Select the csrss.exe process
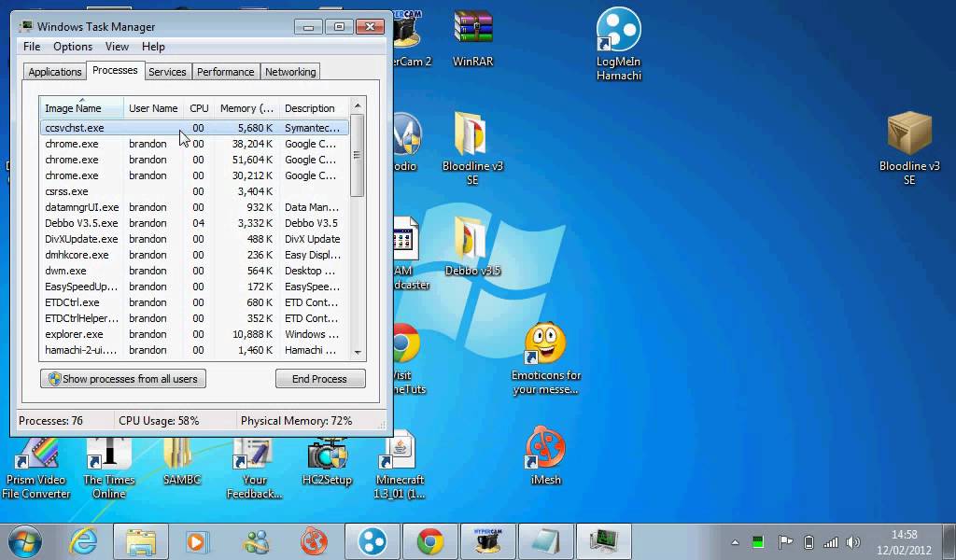 [x=194, y=191]
